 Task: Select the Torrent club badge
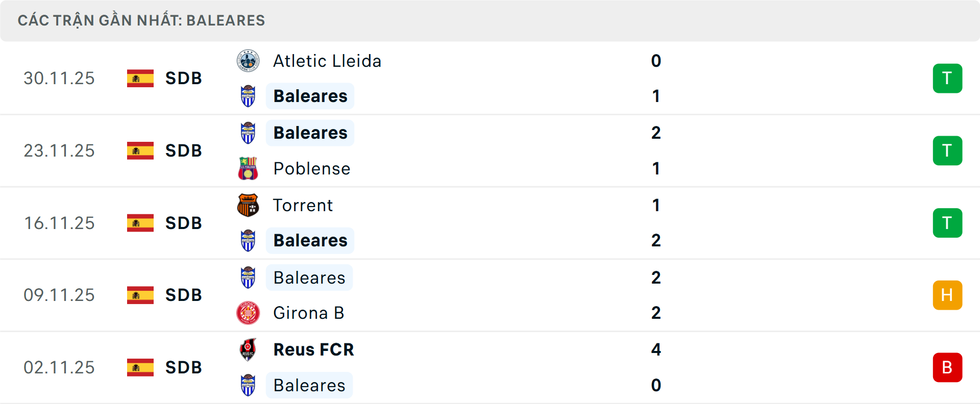248,205
